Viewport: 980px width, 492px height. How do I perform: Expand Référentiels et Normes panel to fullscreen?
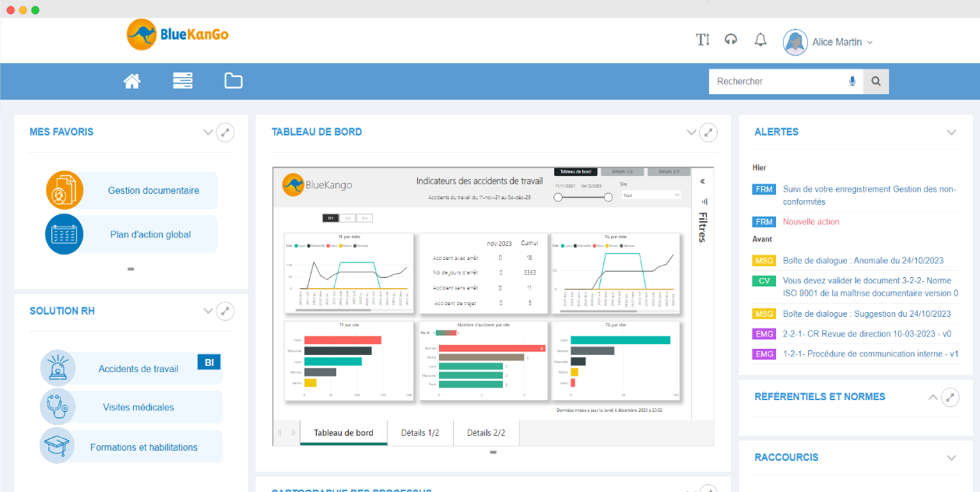coord(950,397)
